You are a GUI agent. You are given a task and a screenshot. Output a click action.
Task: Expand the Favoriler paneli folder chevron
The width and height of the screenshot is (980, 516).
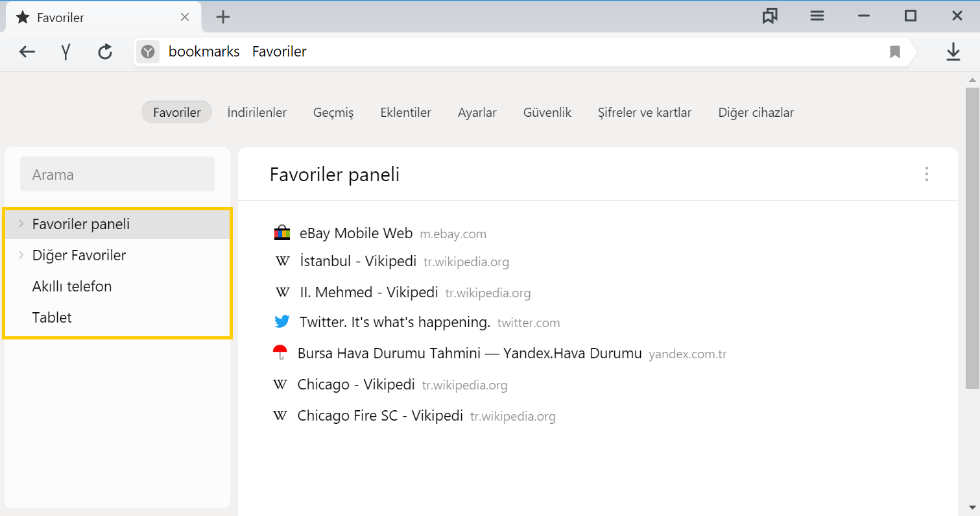[x=21, y=224]
